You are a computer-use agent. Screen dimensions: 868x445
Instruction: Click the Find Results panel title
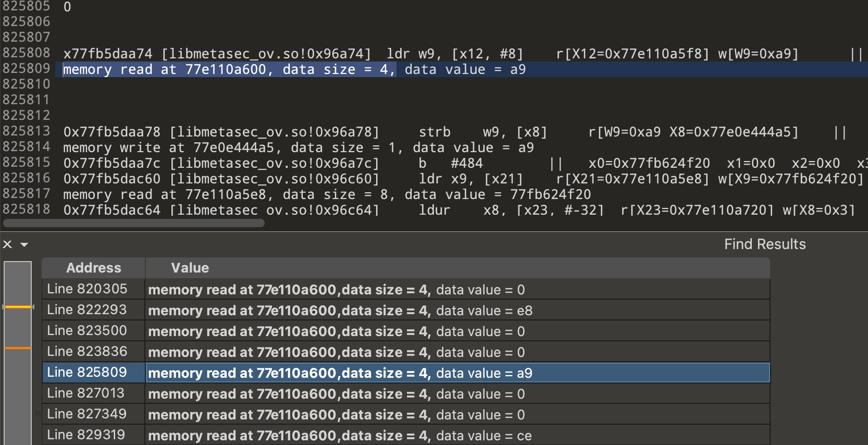(764, 244)
